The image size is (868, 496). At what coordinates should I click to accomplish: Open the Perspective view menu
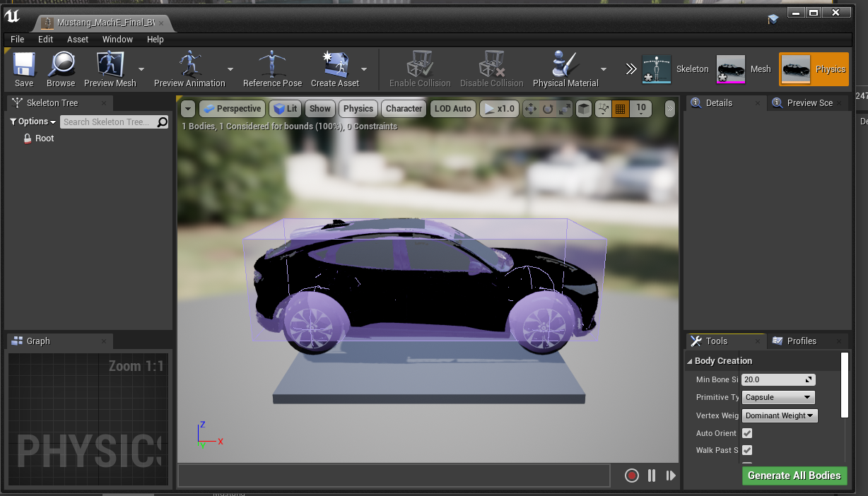tap(232, 109)
